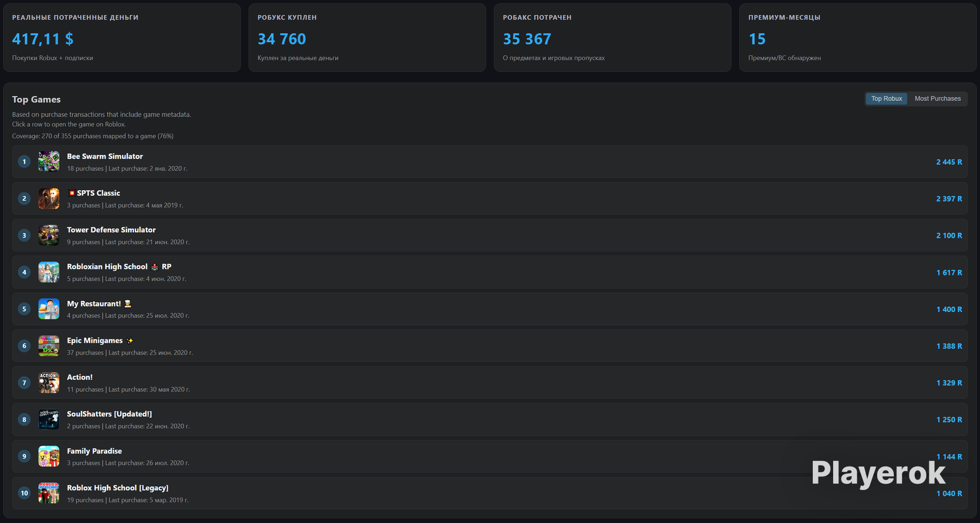Select the Robloxian High School game icon
The width and height of the screenshot is (980, 523).
(x=49, y=272)
